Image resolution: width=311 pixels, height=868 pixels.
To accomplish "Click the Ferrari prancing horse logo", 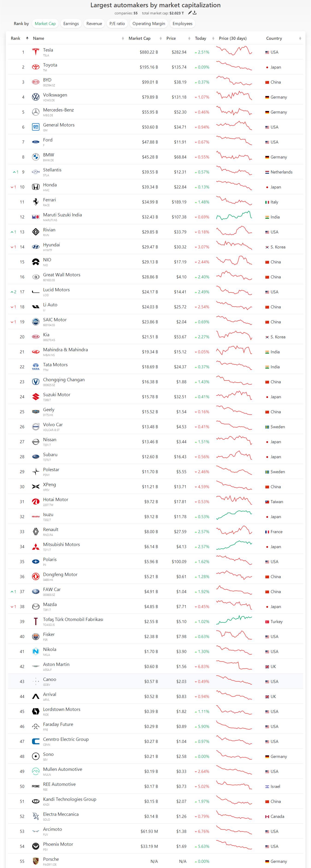I will 35,202.
